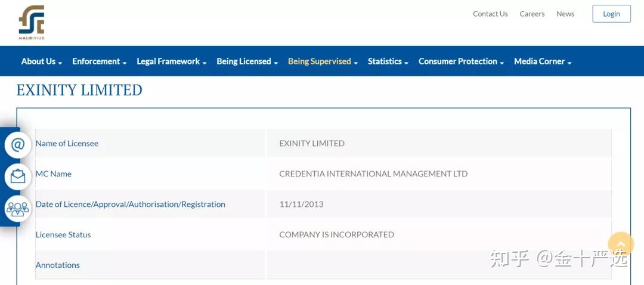
Task: Select COMPANY IS INCORPORATED status text
Action: point(336,234)
